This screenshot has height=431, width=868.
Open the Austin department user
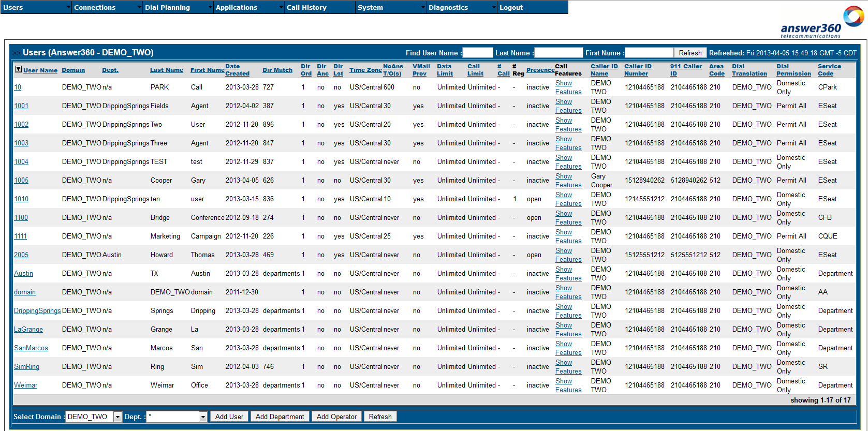coord(23,273)
